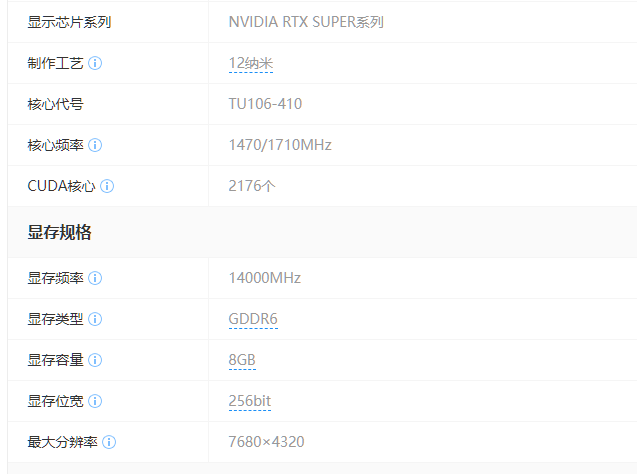The width and height of the screenshot is (637, 474).
Task: Click the NVIDIA RTX SUPER系列 text
Action: (x=306, y=22)
